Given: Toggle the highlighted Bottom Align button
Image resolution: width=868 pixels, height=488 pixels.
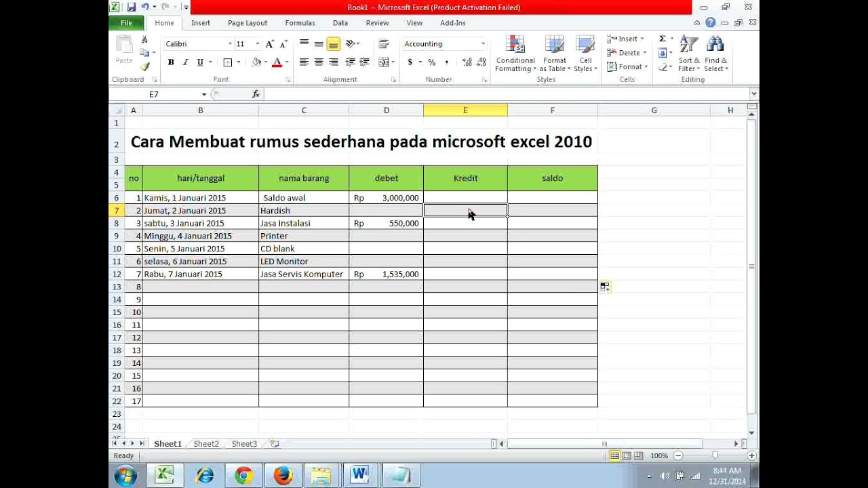Looking at the screenshot, I should (333, 44).
